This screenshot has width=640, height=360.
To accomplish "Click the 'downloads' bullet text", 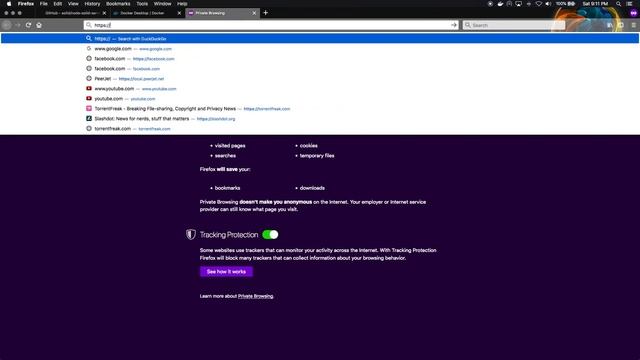I will 312,188.
